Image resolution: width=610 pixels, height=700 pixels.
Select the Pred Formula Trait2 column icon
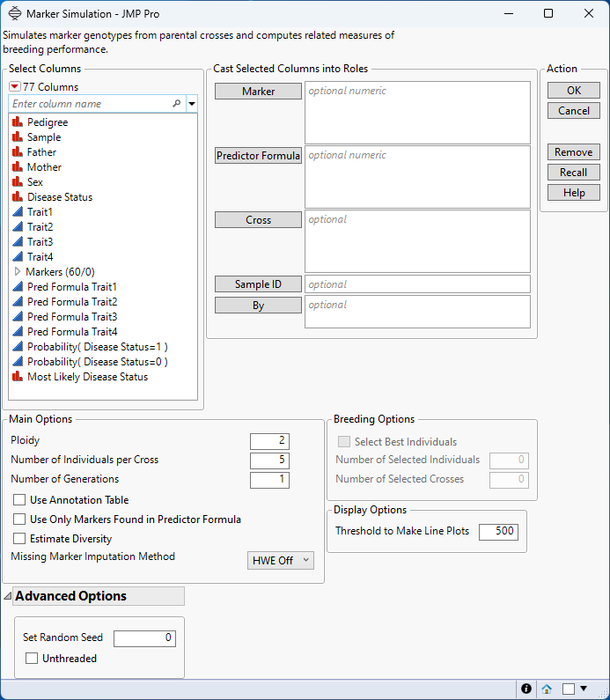tap(18, 302)
